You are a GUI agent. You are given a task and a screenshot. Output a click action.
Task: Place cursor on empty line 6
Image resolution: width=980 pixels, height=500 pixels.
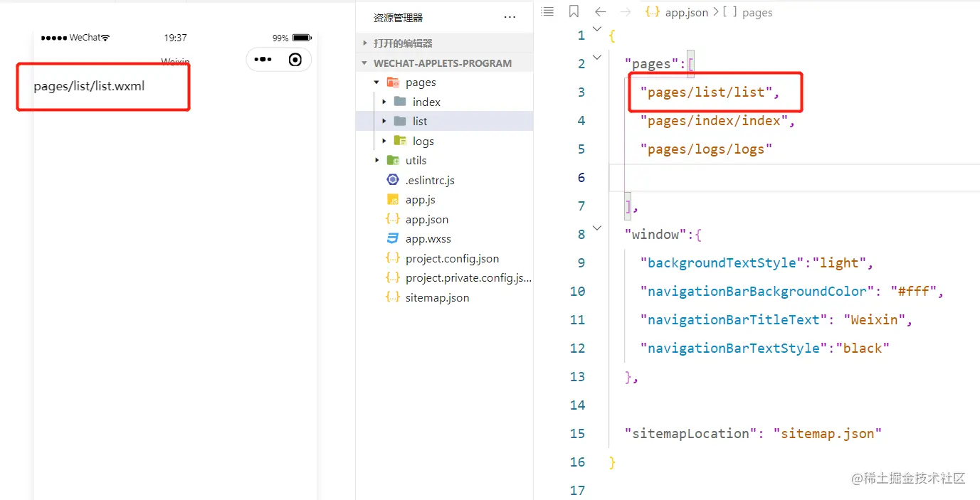coord(794,177)
